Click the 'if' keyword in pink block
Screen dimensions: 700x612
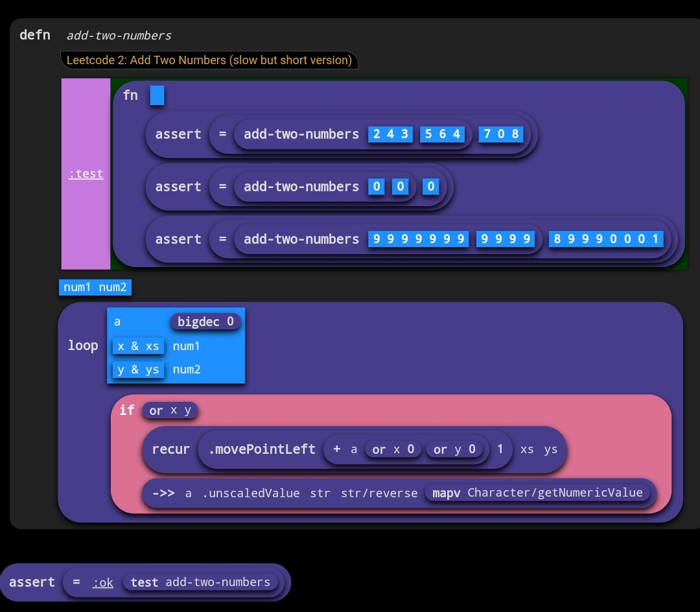(x=127, y=410)
